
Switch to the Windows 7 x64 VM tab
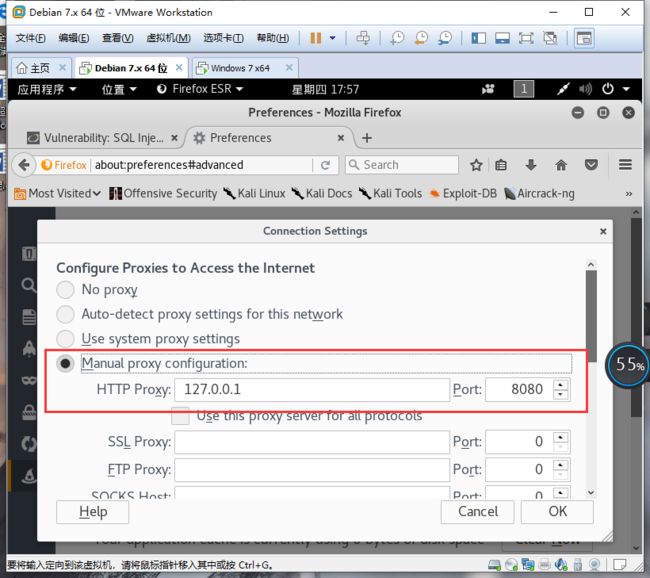[240, 68]
